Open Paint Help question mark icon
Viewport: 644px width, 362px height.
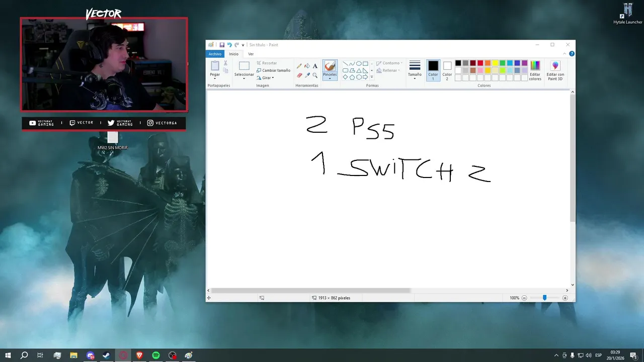click(x=572, y=54)
